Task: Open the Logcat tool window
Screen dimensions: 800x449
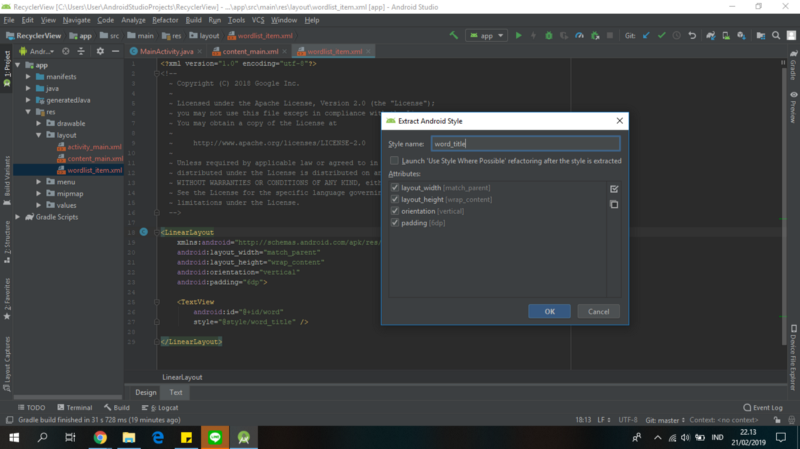Action: (160, 408)
